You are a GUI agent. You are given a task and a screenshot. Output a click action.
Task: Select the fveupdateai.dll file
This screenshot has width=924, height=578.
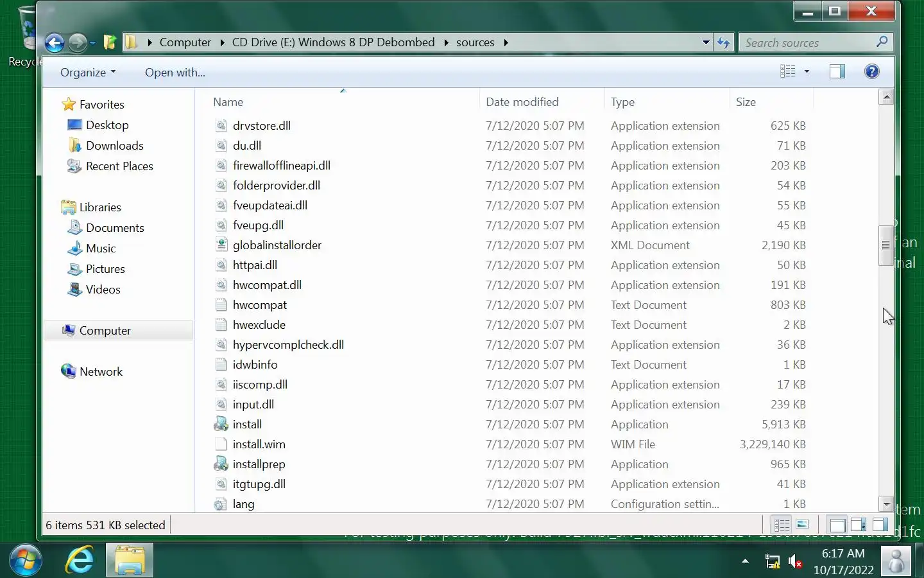coord(269,205)
